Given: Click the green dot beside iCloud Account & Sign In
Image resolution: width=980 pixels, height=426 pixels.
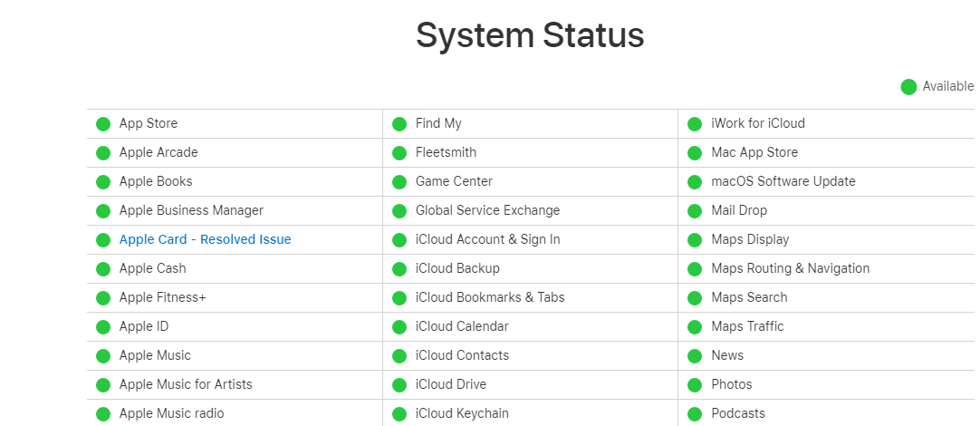Looking at the screenshot, I should pos(399,239).
